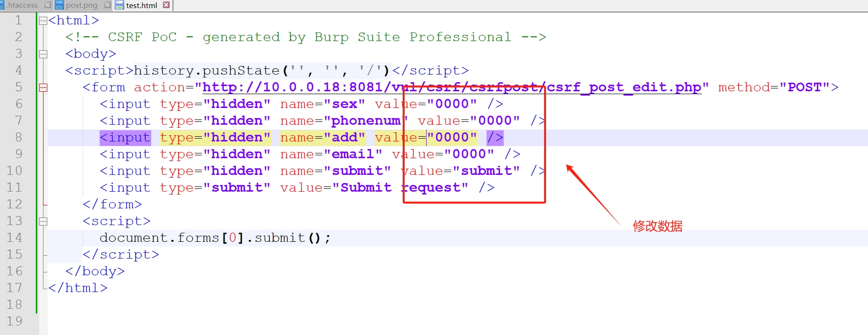Click value="0000" of the email input
868x335 pixels.
click(x=443, y=154)
